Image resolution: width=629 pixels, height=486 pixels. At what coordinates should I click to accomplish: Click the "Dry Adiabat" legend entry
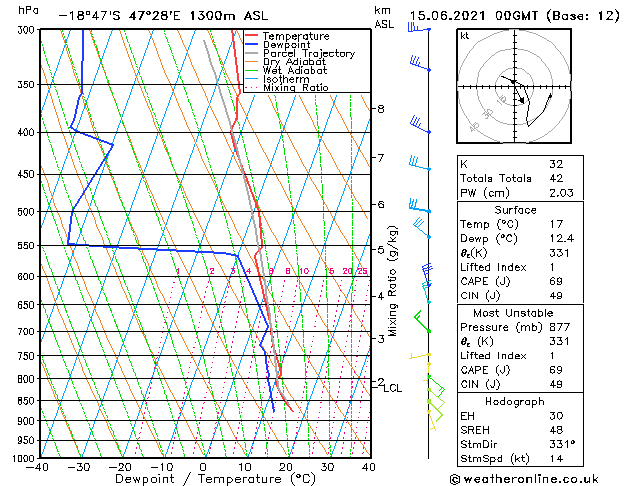click(294, 62)
